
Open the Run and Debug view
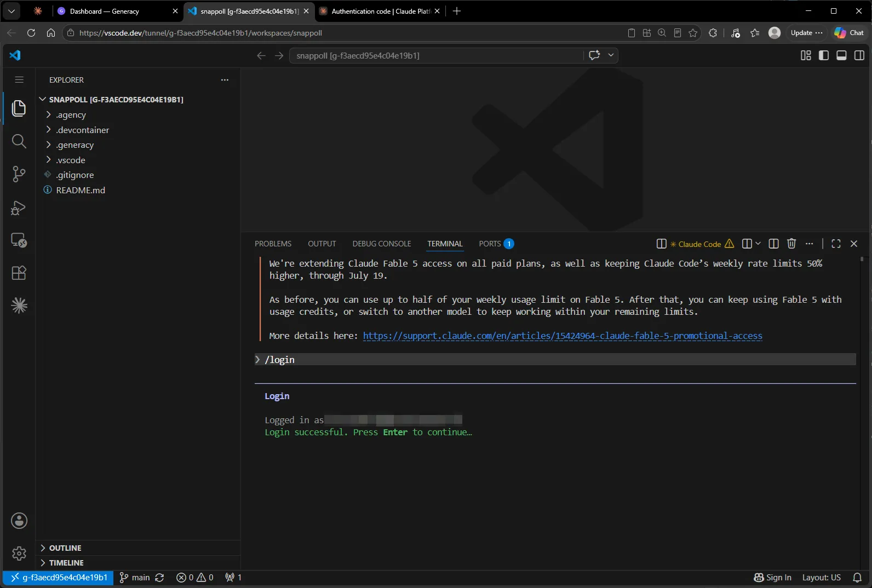(x=19, y=207)
